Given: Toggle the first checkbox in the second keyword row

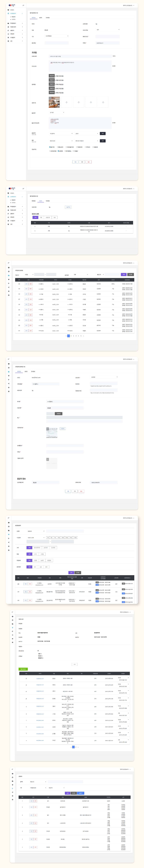Looking at the screenshot, I should tap(50, 151).
